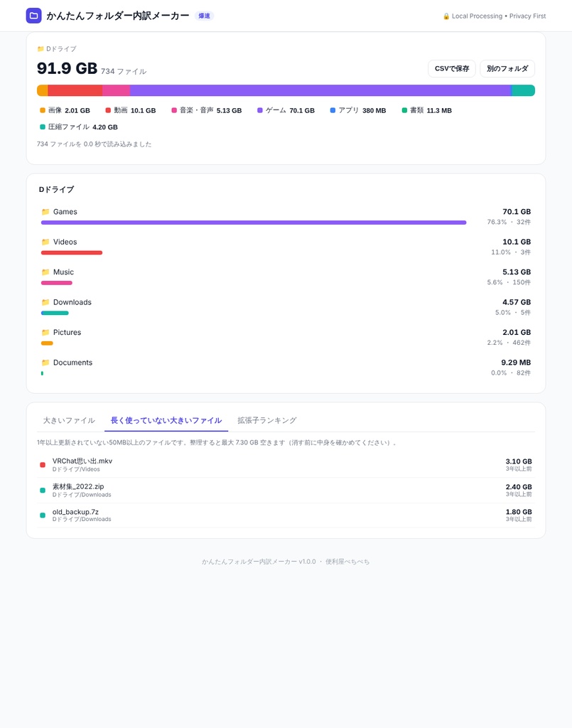Click the Documents folder icon
The width and height of the screenshot is (572, 728).
coord(45,363)
